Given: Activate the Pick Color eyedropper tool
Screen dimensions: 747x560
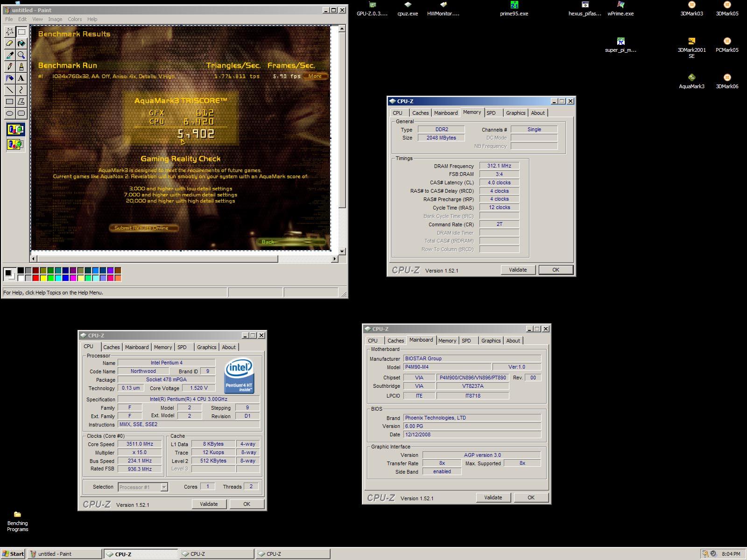Looking at the screenshot, I should [x=9, y=55].
